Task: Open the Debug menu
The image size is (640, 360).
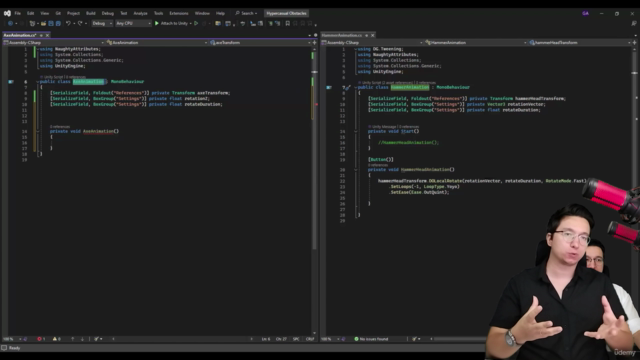Action: point(108,13)
